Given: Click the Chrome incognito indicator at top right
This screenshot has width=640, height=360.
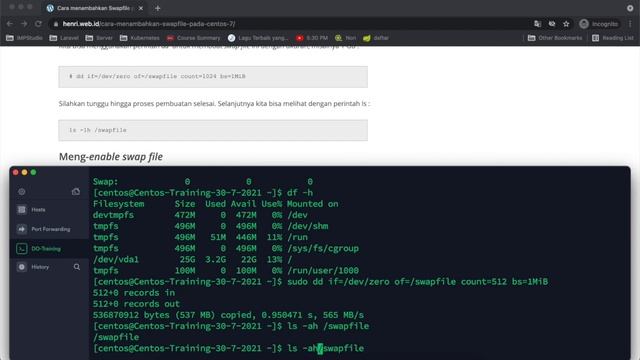Looking at the screenshot, I should [630, 8].
